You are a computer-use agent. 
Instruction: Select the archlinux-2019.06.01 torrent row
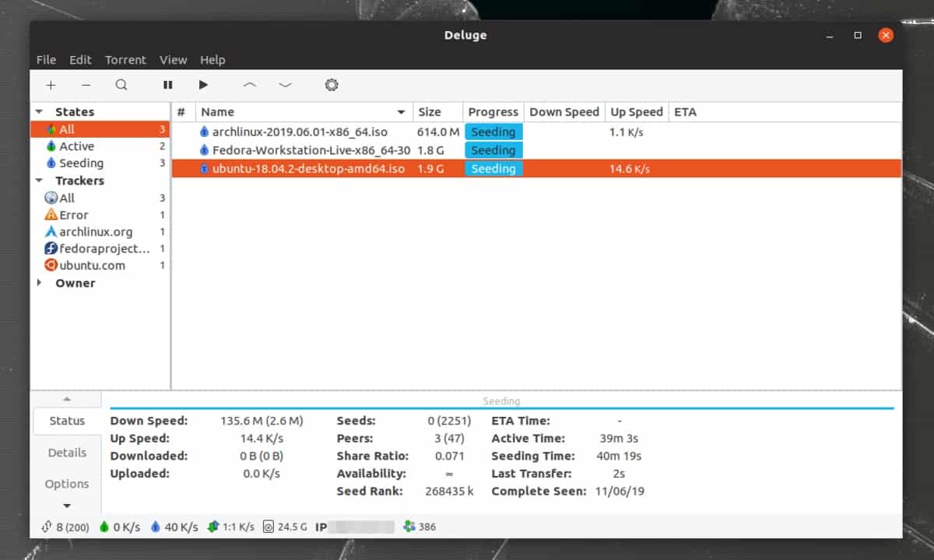(x=299, y=132)
